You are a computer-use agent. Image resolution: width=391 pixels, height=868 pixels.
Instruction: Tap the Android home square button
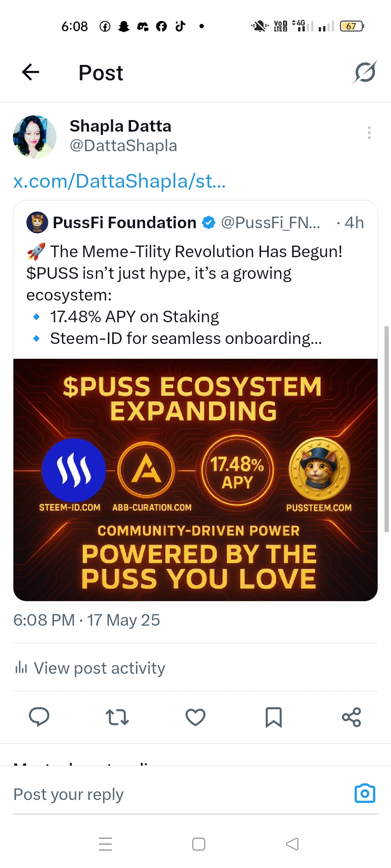pyautogui.click(x=199, y=844)
